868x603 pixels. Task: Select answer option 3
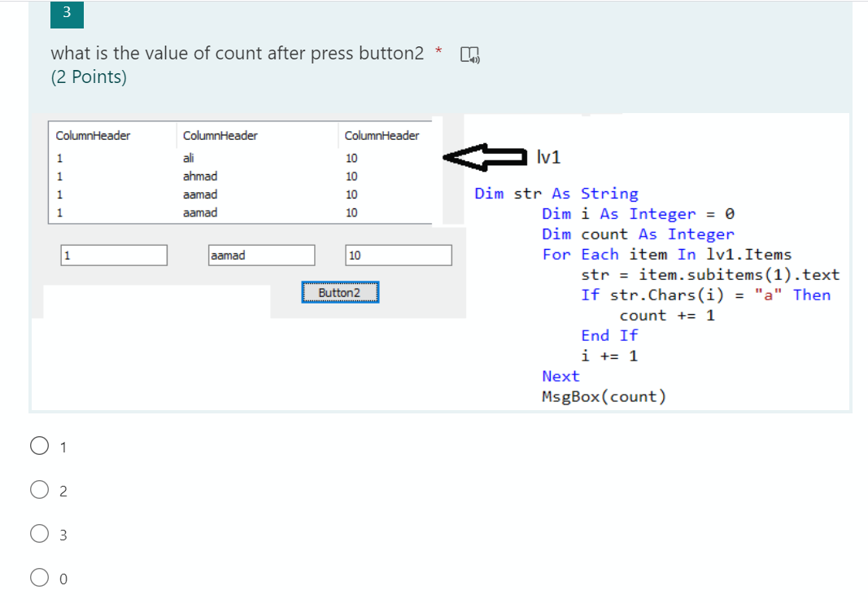point(39,534)
